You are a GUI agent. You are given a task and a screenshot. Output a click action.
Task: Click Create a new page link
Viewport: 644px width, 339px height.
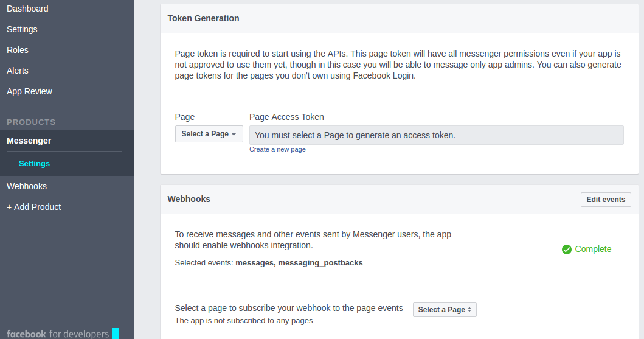pos(277,149)
